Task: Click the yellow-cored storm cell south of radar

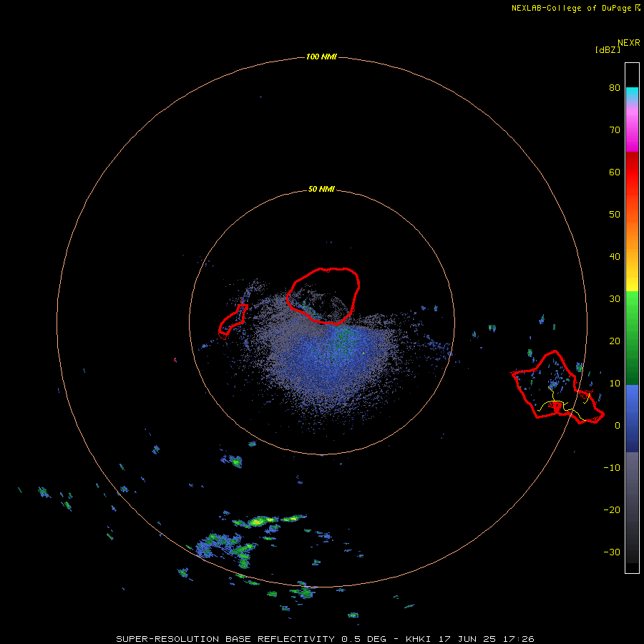Action: 257,522
